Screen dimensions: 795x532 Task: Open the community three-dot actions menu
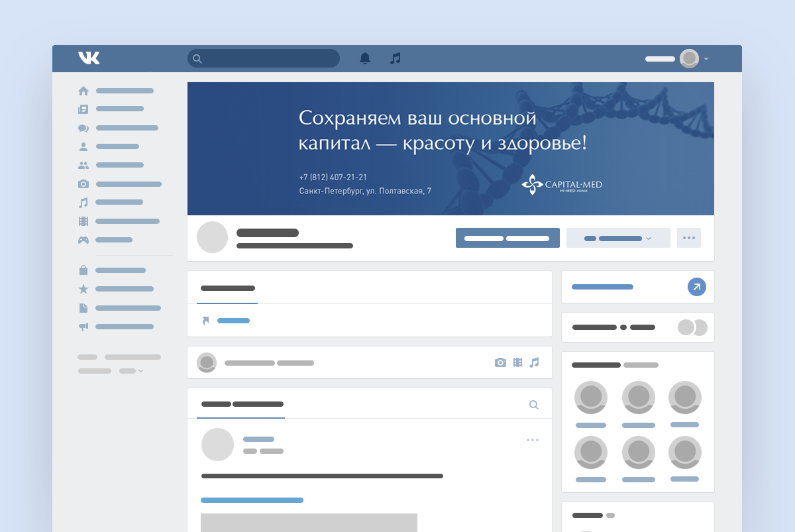(x=689, y=238)
